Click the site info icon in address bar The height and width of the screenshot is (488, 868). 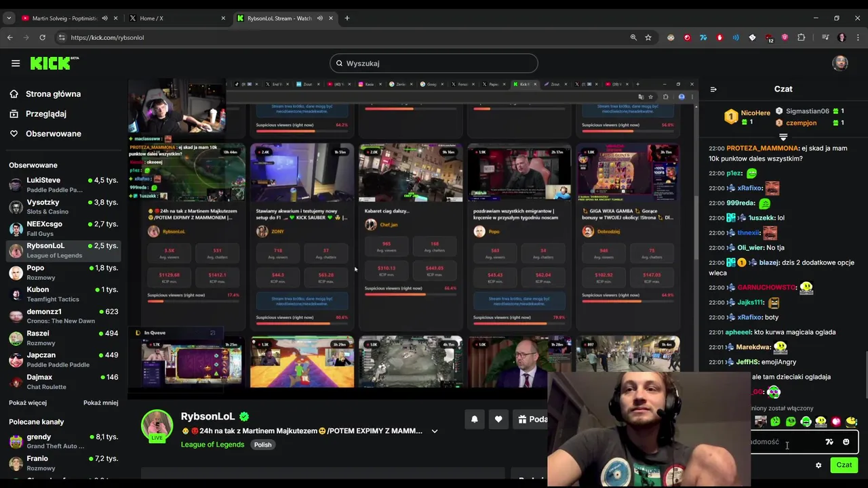62,37
